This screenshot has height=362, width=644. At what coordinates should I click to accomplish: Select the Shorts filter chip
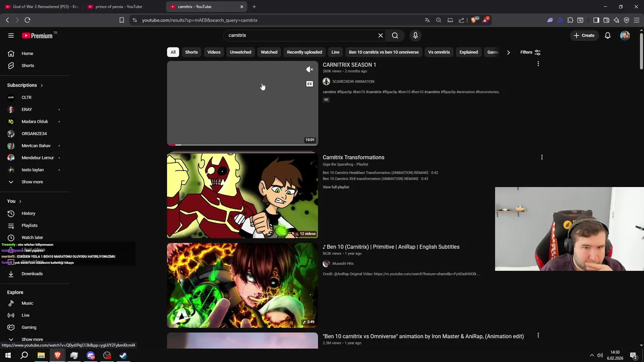[x=191, y=52]
